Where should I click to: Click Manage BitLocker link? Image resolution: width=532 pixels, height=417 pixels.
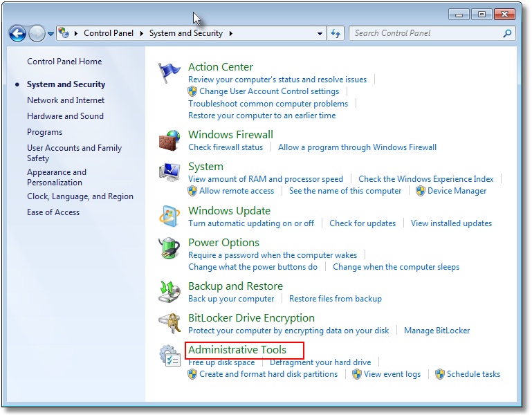click(437, 331)
